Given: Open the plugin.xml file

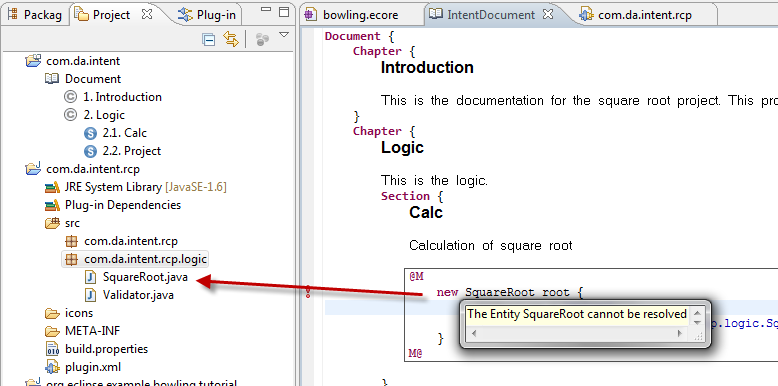Looking at the screenshot, I should [93, 367].
